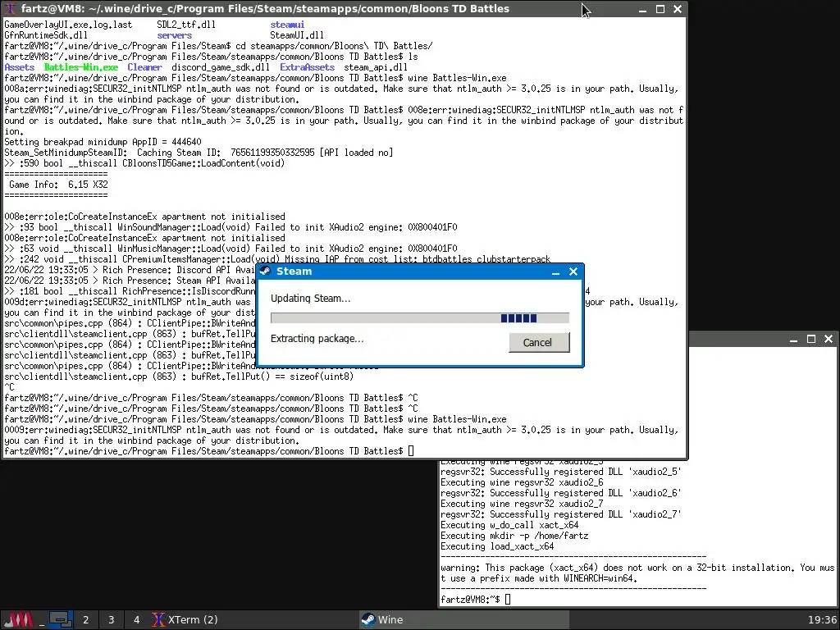Click the Steam logo in dialog titlebar

(x=265, y=271)
